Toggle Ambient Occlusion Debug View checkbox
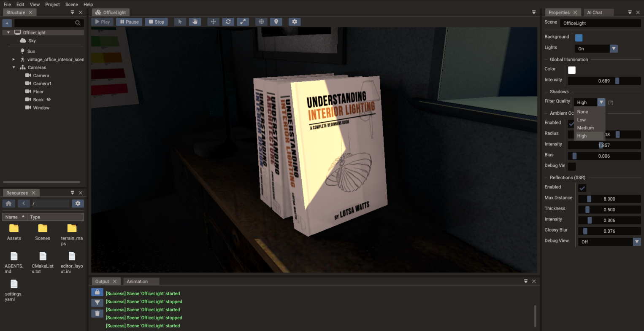Image resolution: width=644 pixels, height=331 pixels. (x=572, y=167)
